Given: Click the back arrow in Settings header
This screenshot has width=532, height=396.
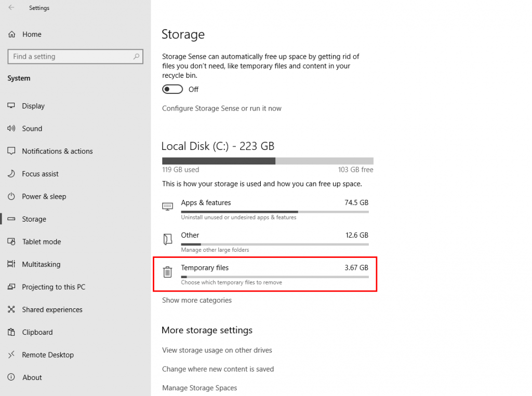Looking at the screenshot, I should (x=11, y=8).
